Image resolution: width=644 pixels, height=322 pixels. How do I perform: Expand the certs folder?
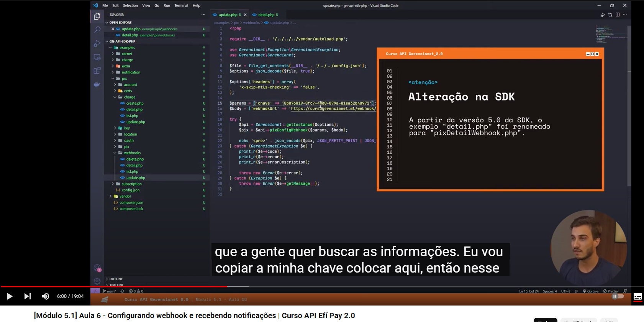tap(128, 91)
